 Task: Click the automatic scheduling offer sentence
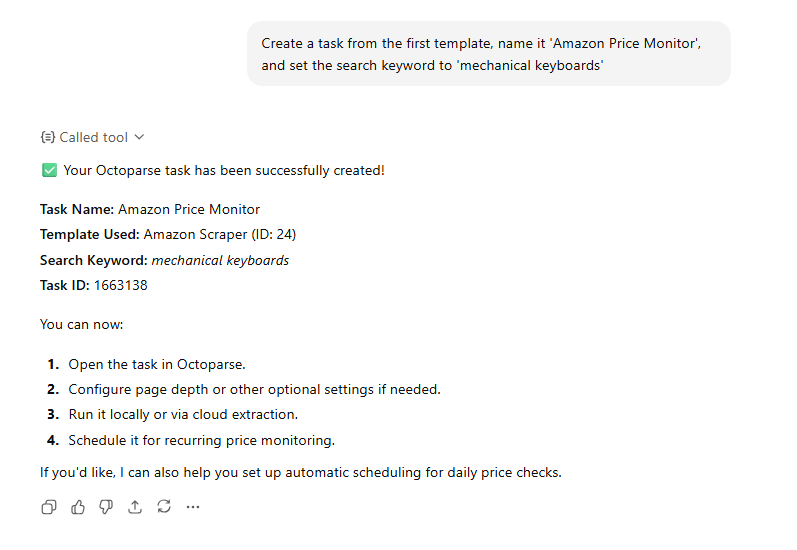click(300, 472)
